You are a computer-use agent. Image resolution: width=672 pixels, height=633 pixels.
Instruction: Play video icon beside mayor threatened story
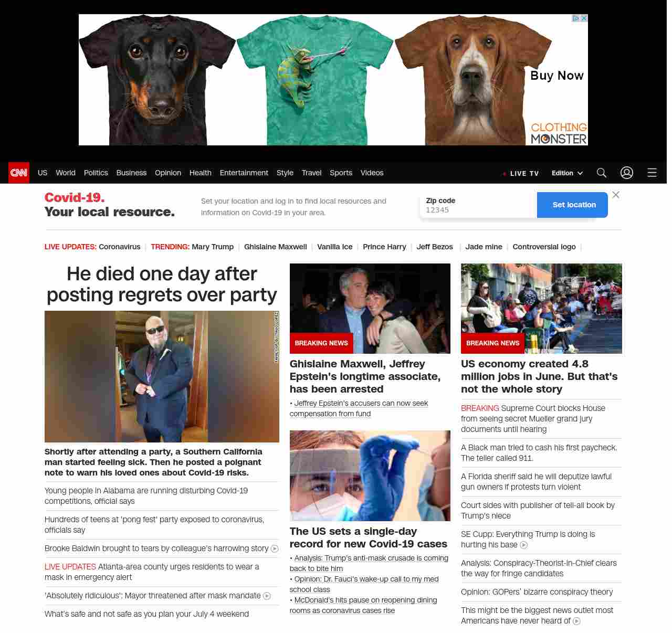click(267, 596)
